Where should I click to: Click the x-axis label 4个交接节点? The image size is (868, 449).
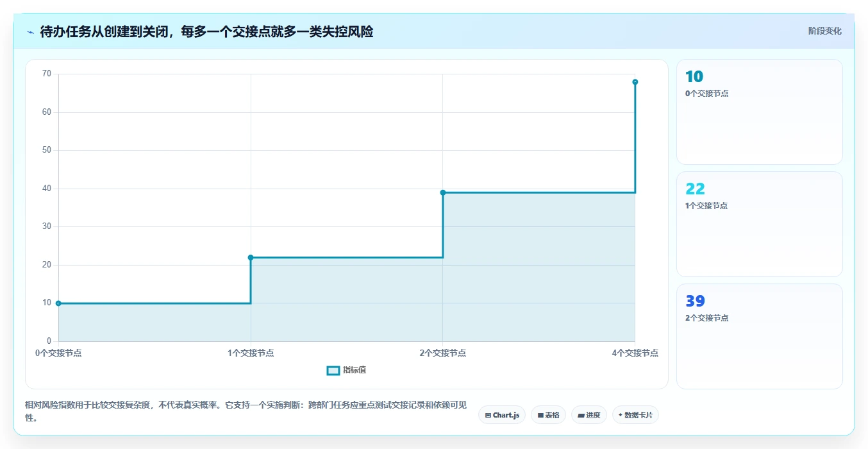(x=635, y=353)
